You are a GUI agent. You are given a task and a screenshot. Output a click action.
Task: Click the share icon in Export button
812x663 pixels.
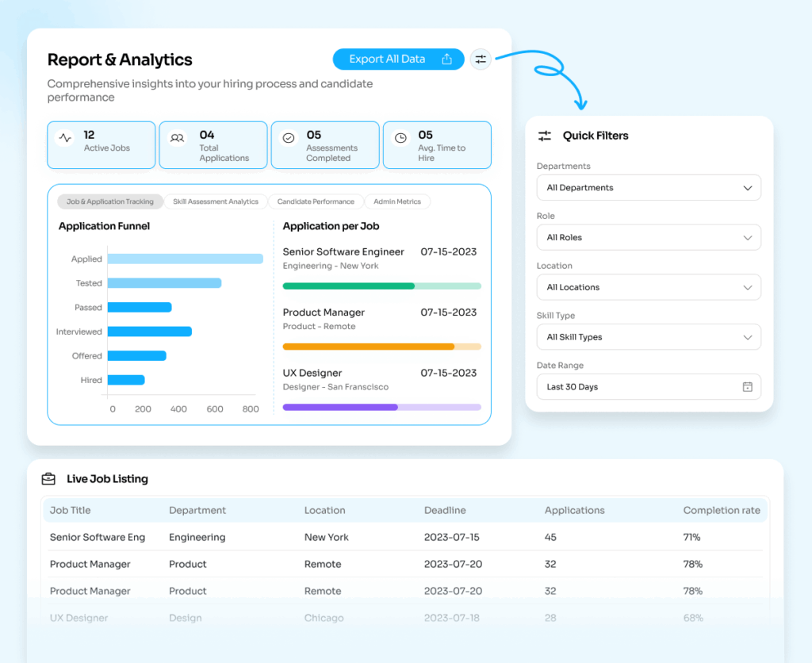(x=447, y=59)
